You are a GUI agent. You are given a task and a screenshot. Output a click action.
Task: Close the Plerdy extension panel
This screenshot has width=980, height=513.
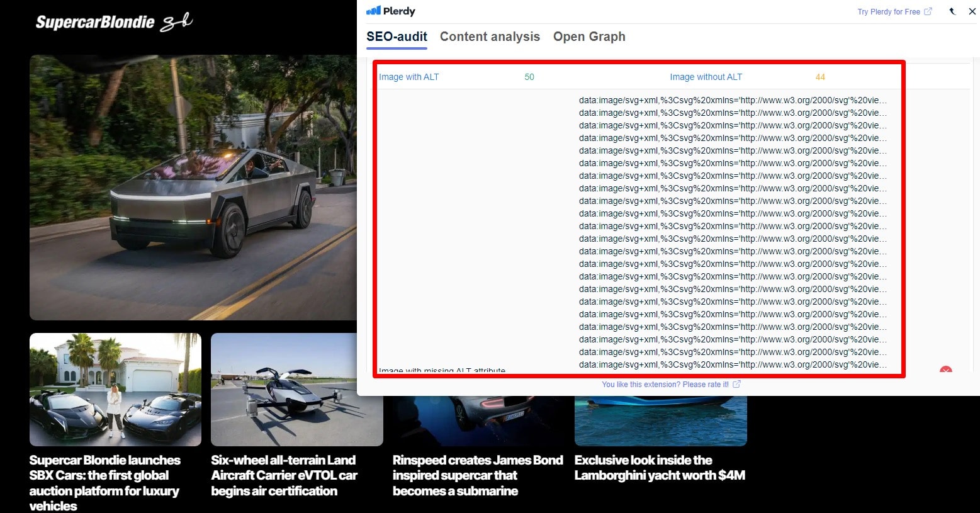coord(972,11)
